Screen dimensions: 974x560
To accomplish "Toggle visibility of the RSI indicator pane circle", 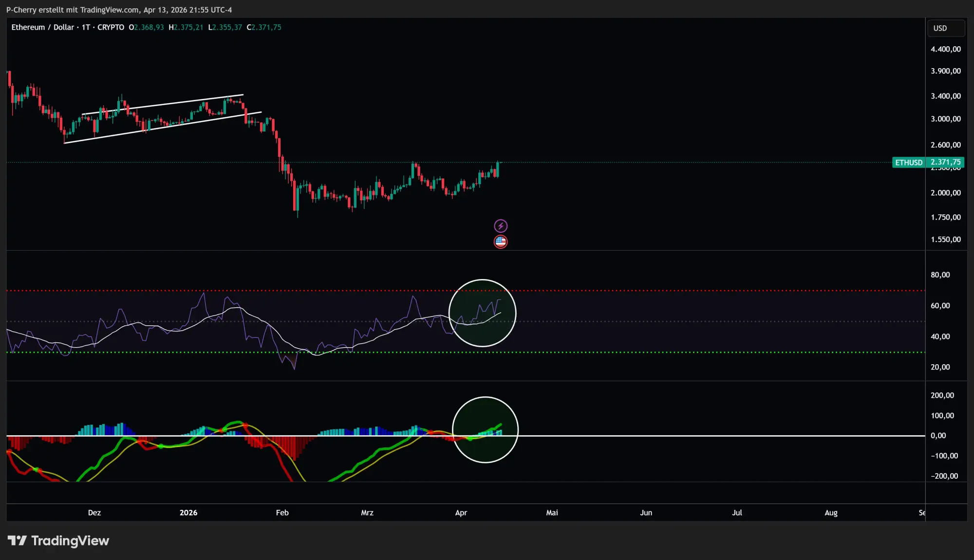I will pos(482,312).
